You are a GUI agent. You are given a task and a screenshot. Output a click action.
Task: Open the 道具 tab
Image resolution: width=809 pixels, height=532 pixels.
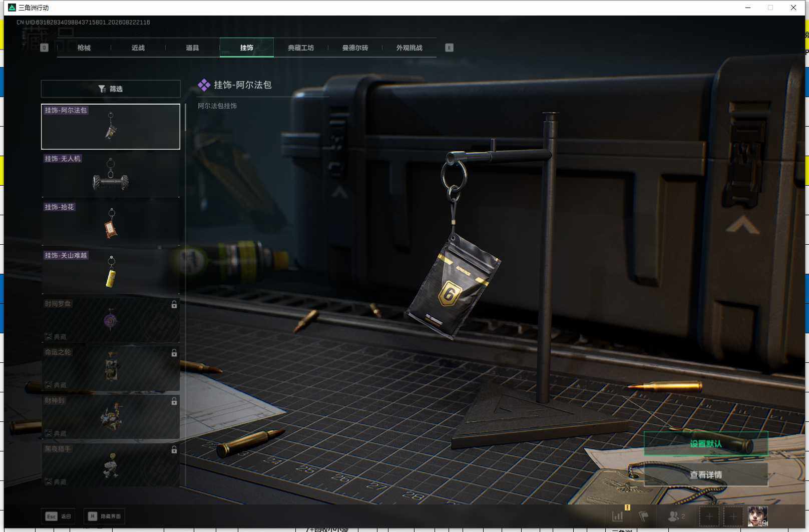(x=192, y=48)
